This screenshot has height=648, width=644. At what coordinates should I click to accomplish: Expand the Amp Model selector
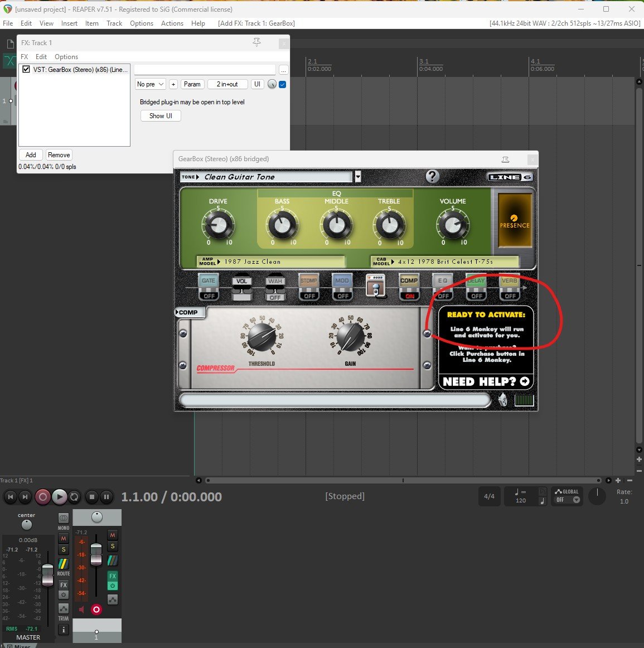click(x=219, y=262)
